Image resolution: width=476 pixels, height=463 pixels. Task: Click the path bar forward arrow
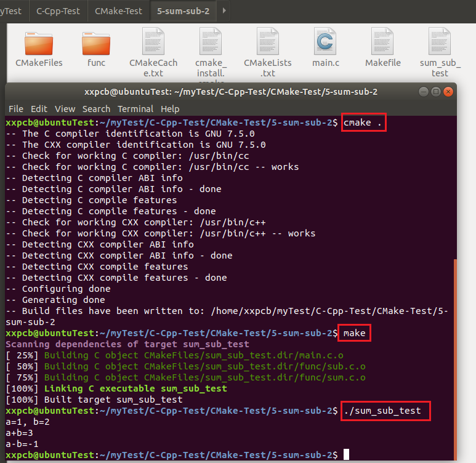click(224, 10)
